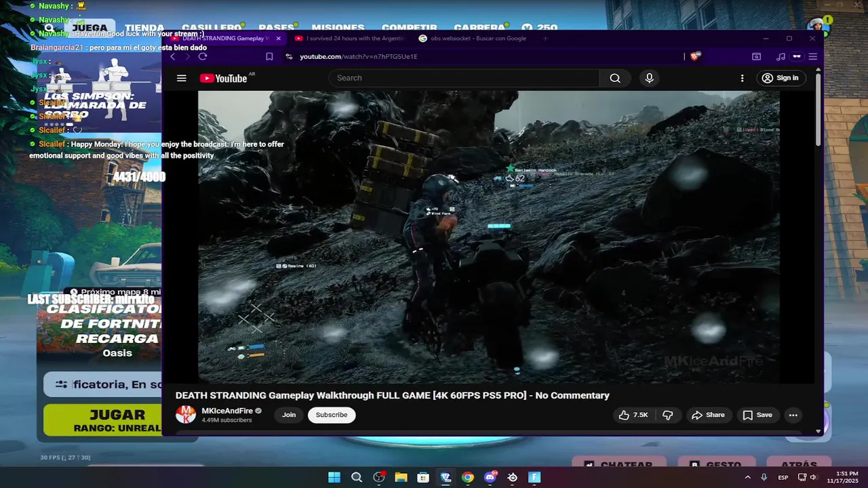
Task: Go to YouTube home via the logo
Action: coord(224,78)
